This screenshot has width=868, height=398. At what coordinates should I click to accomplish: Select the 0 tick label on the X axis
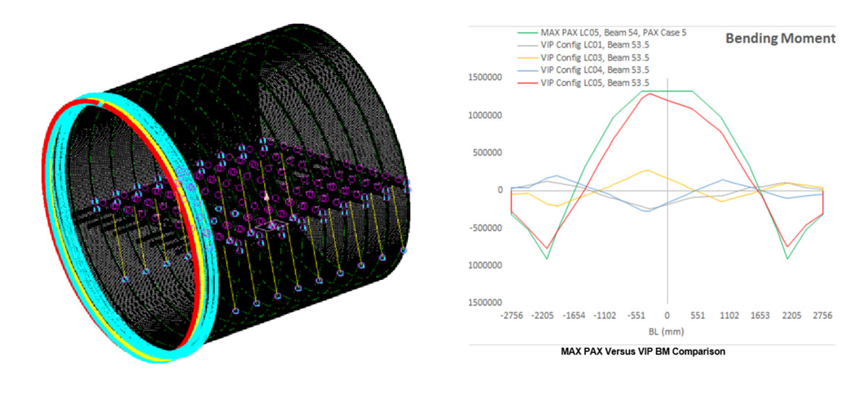667,316
